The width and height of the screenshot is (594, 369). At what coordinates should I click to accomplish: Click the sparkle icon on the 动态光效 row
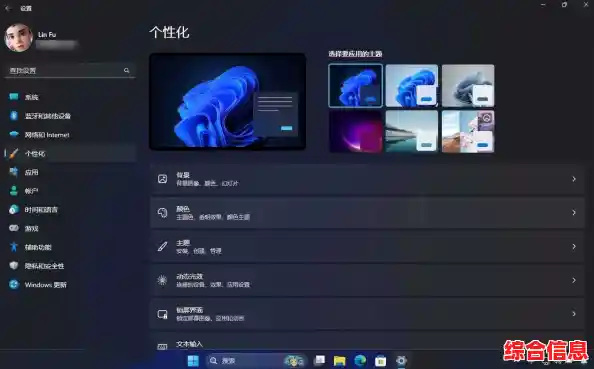[x=163, y=280]
